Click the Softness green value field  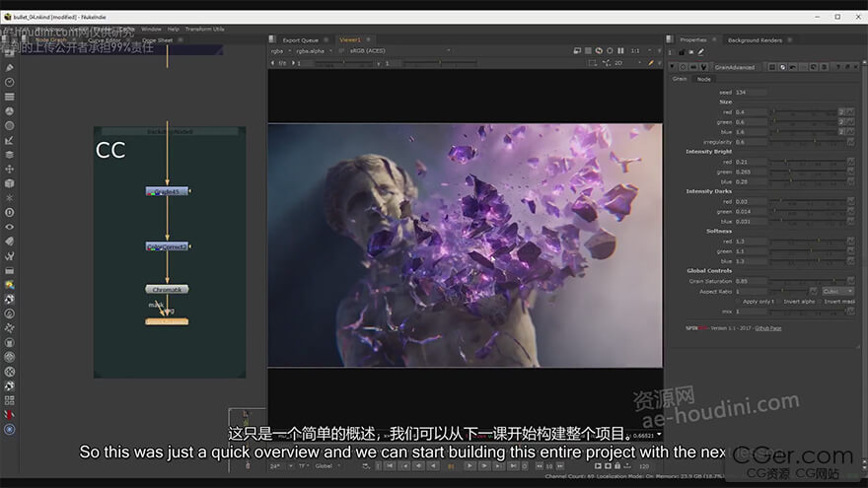pyautogui.click(x=751, y=251)
